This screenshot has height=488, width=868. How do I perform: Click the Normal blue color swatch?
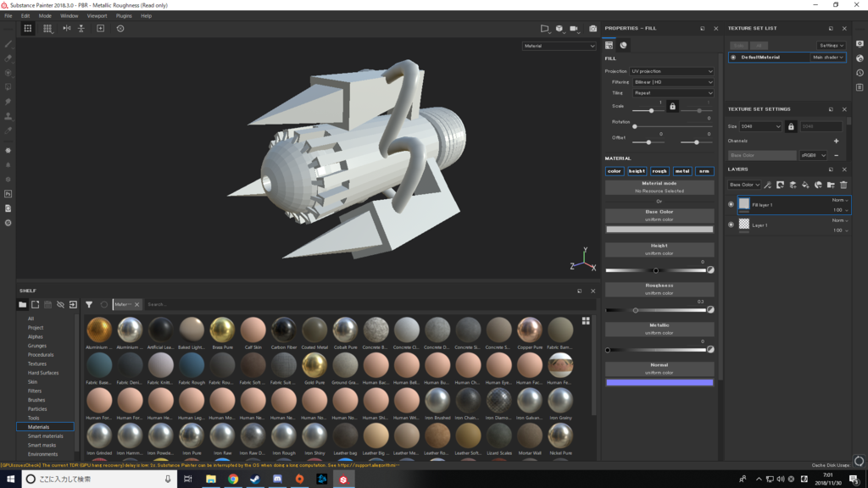(659, 382)
